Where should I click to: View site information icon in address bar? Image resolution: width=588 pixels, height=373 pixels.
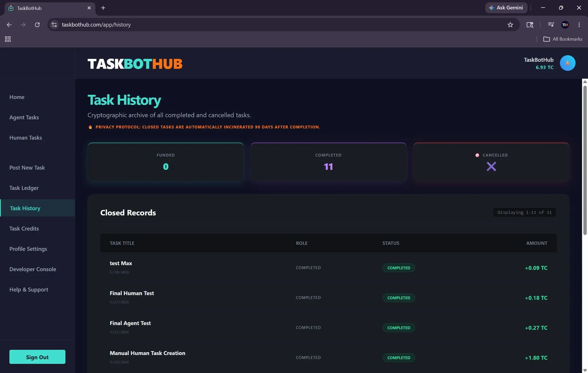click(x=54, y=25)
